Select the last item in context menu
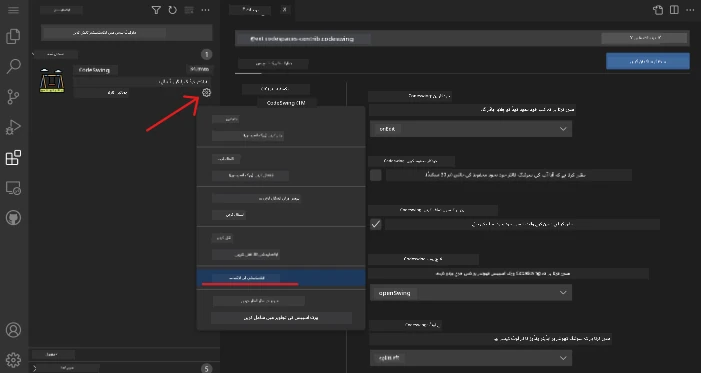 281,318
